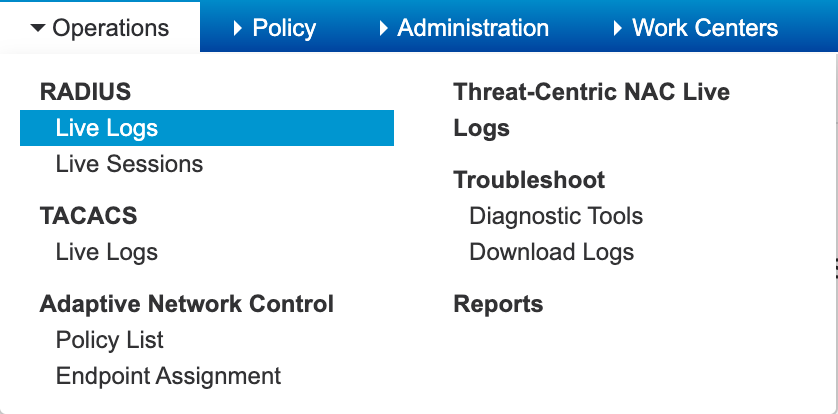
Task: Collapse the Operations menu using its down arrow
Action: click(38, 28)
